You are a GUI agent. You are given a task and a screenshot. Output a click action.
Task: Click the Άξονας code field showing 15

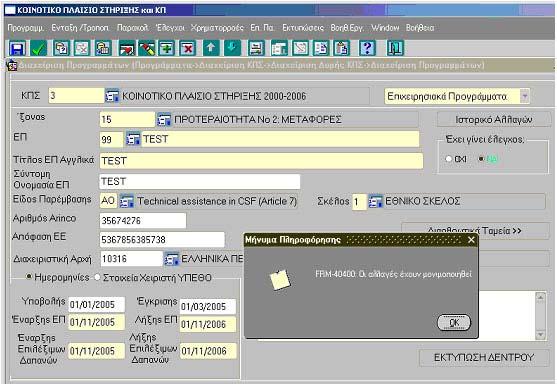(127, 120)
